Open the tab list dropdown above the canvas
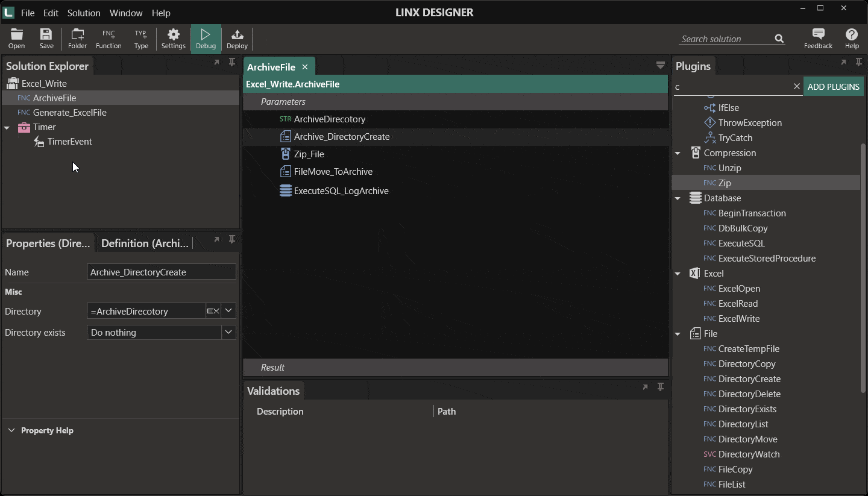Viewport: 868px width, 496px height. click(661, 65)
